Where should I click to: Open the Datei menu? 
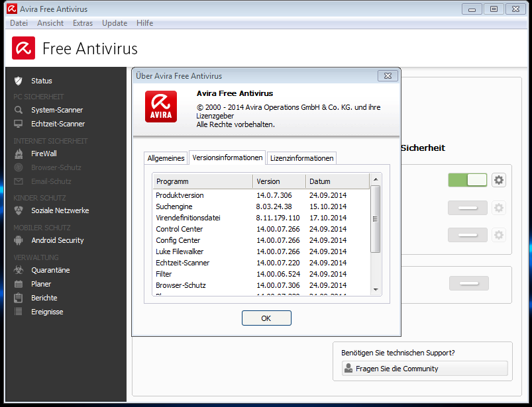(19, 23)
